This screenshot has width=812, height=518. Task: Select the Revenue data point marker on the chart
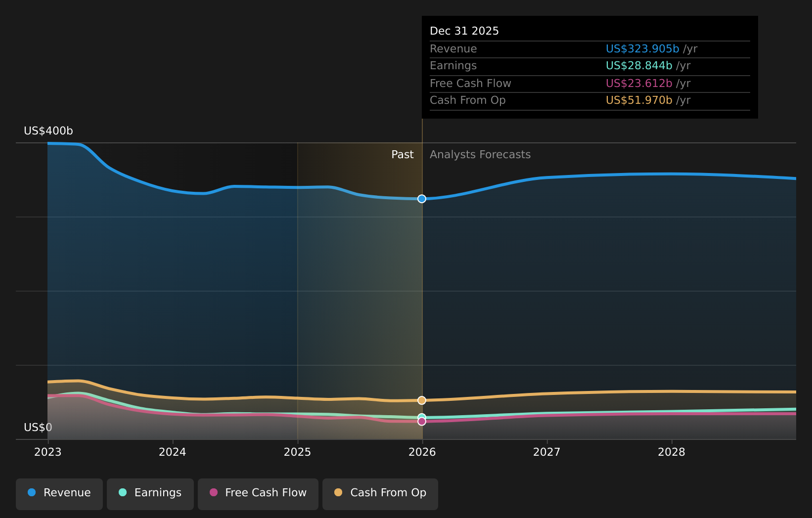point(421,199)
